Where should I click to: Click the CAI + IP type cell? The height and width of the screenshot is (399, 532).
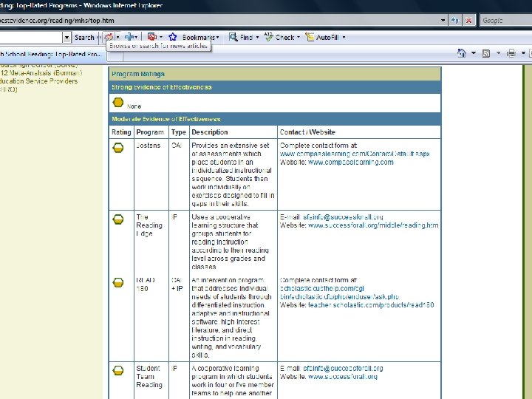[x=177, y=284]
